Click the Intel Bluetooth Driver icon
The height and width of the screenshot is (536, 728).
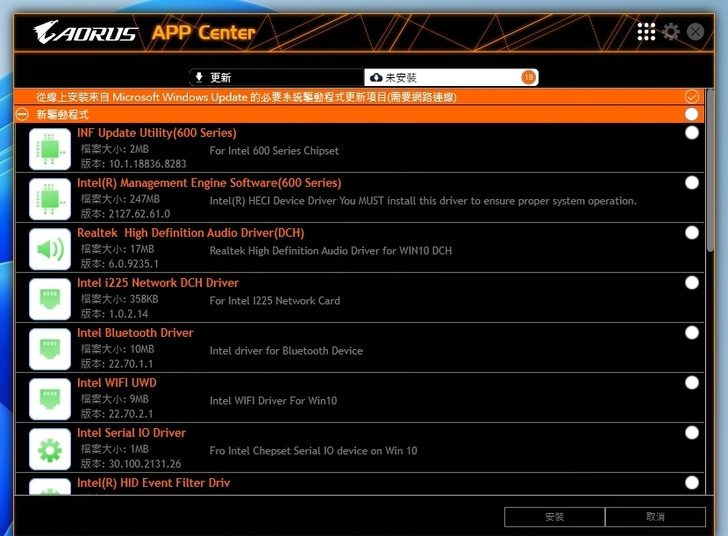(x=50, y=349)
